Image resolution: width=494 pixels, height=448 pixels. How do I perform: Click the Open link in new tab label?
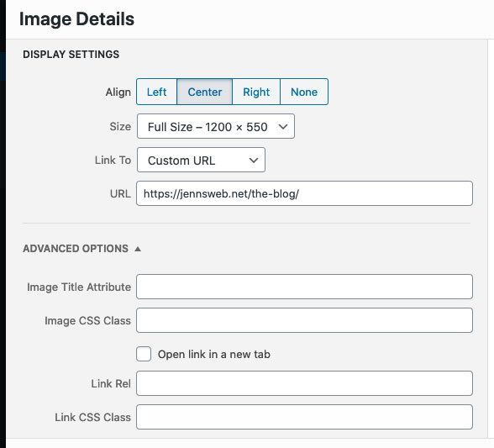(x=214, y=355)
